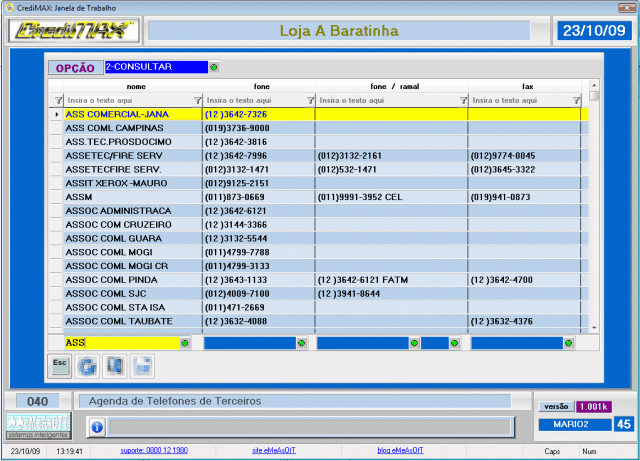Click the filter funnel icon in the fax column
This screenshot has width=640, height=461.
click(x=576, y=101)
